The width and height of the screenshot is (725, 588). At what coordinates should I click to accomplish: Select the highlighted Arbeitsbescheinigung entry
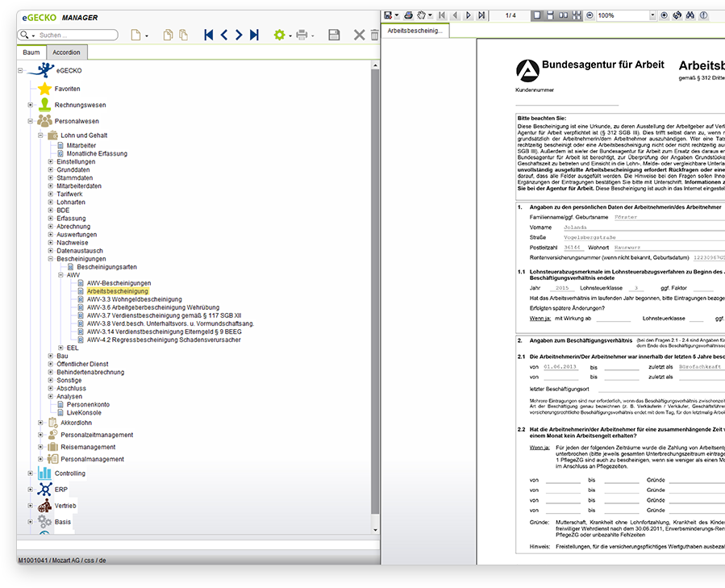click(118, 291)
